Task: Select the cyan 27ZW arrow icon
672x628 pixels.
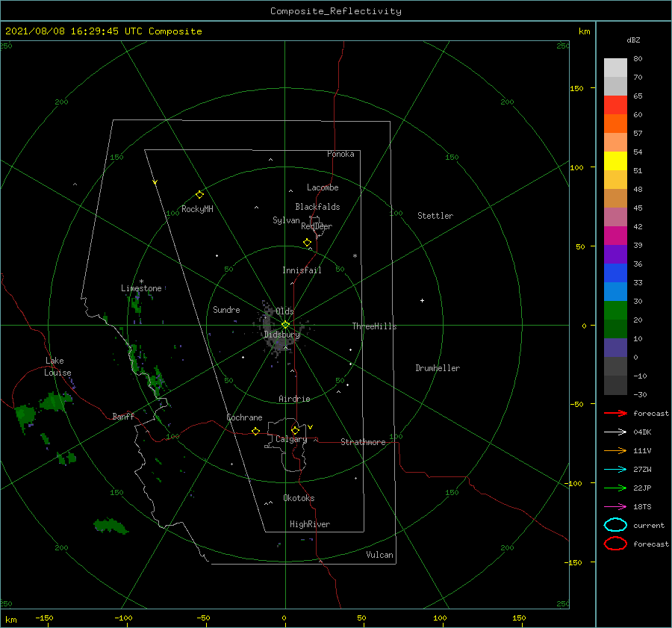Action: pyautogui.click(x=615, y=470)
